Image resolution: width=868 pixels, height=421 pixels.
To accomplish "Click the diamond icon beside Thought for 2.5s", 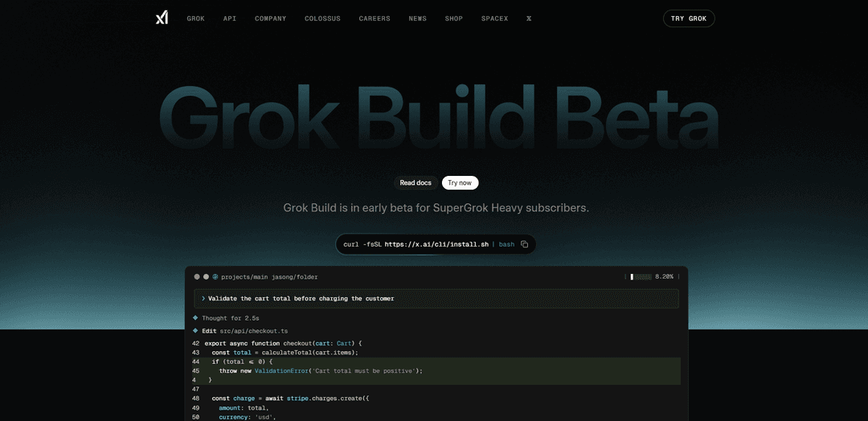I will 195,318.
